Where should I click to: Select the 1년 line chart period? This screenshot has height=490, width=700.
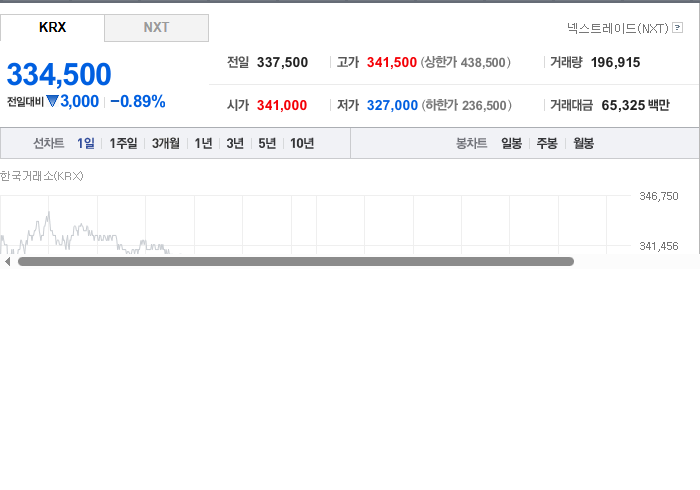coord(203,143)
